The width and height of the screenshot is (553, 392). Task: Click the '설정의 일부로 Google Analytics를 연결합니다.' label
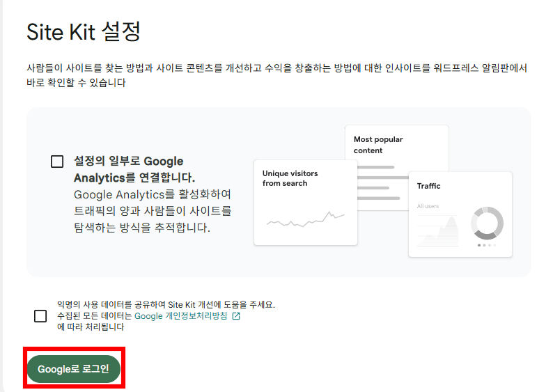(x=134, y=170)
